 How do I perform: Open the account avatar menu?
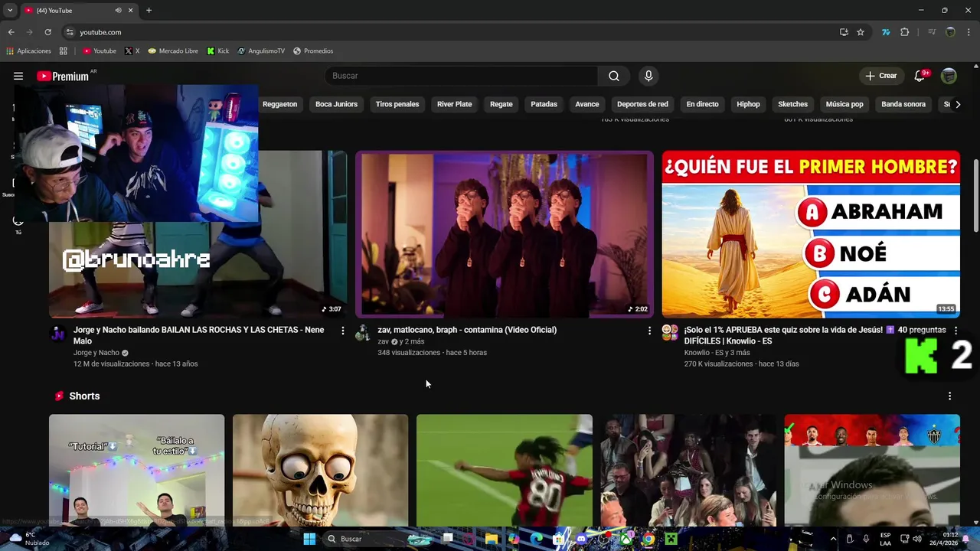tap(949, 76)
